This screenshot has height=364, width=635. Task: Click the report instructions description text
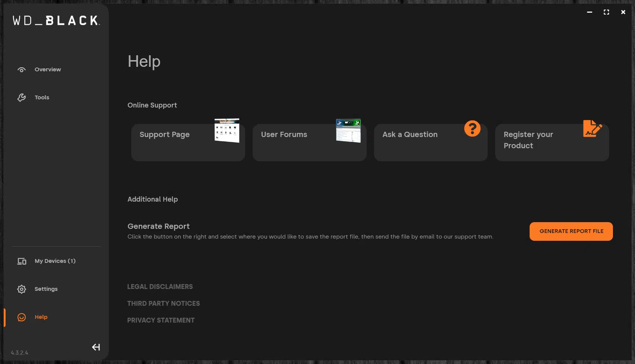point(310,237)
